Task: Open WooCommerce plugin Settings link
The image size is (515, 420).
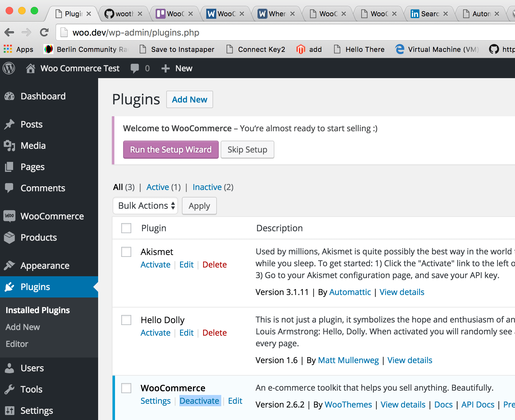Action: coord(156,401)
